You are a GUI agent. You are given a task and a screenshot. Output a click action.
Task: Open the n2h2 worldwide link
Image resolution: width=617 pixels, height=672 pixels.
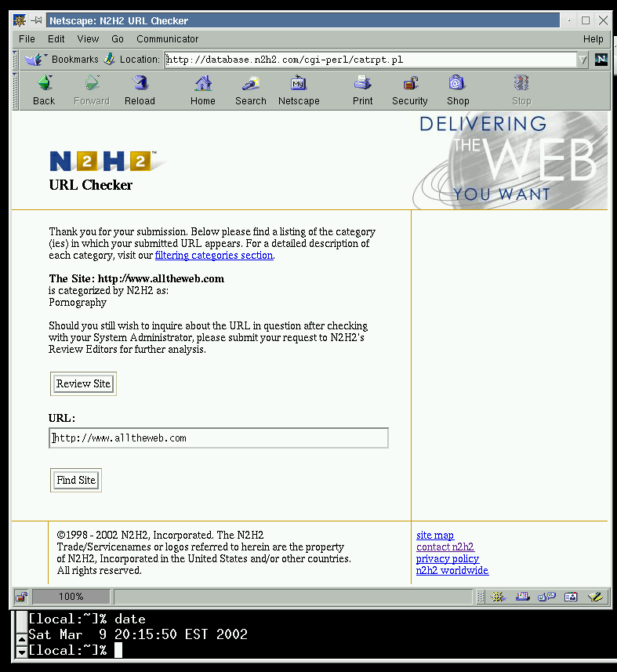(x=452, y=570)
